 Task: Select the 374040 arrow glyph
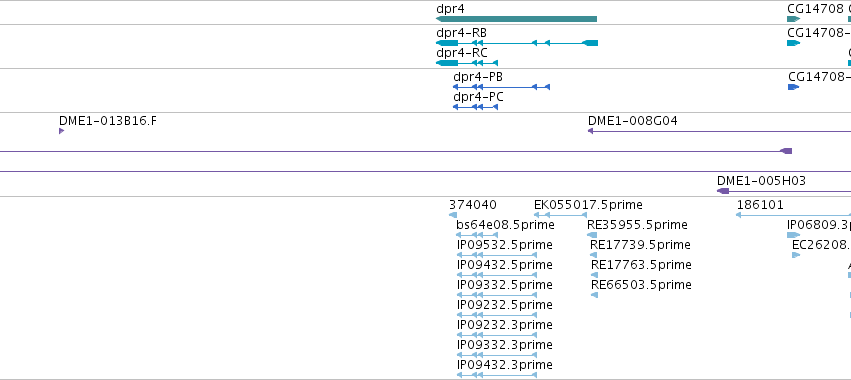[x=453, y=215]
